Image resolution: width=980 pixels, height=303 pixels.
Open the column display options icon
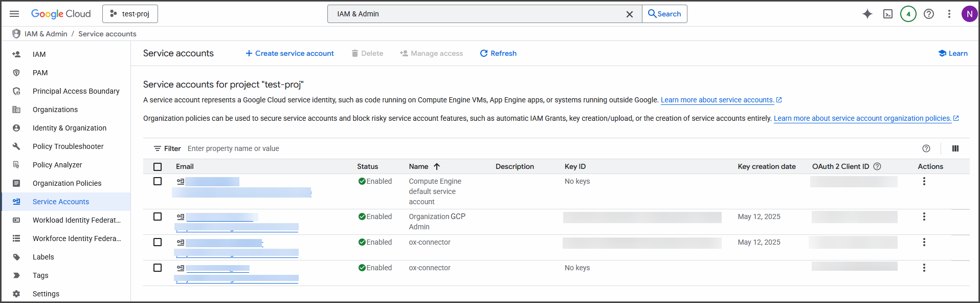(955, 148)
